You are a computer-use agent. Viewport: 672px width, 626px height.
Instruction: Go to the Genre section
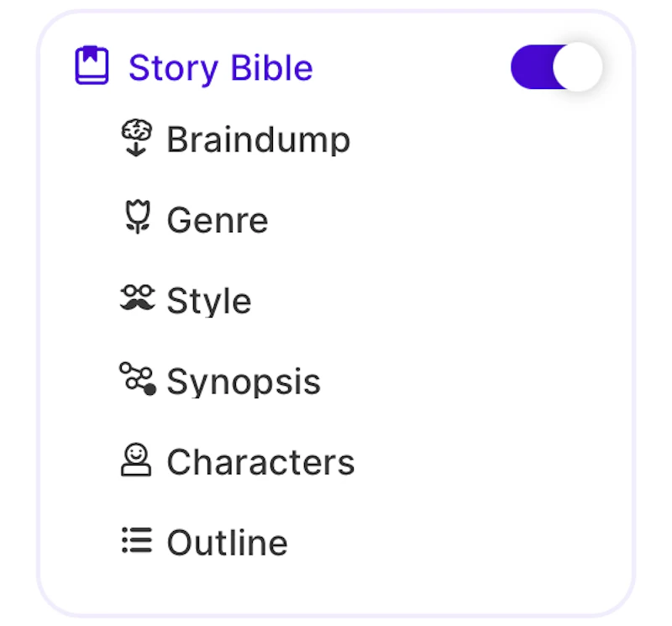[x=217, y=220]
